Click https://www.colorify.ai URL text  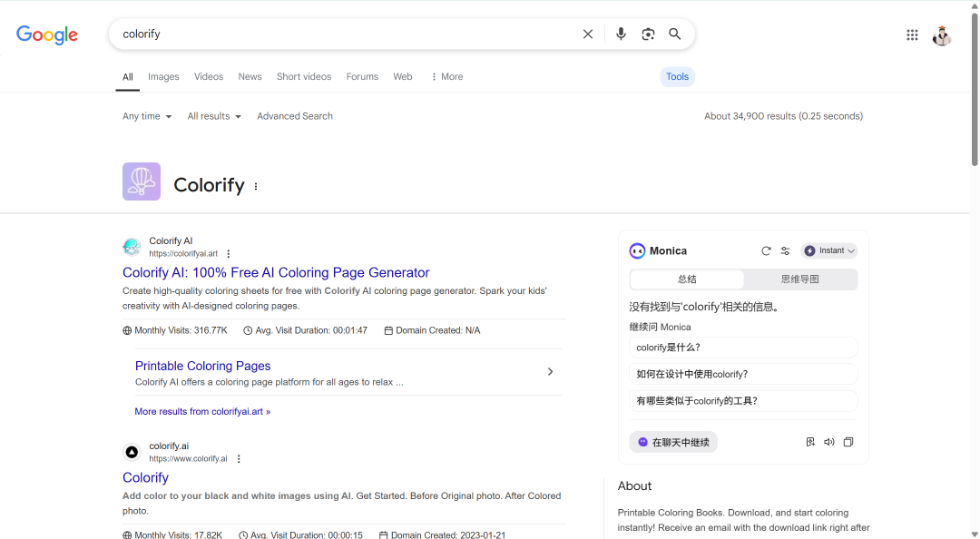(x=188, y=459)
